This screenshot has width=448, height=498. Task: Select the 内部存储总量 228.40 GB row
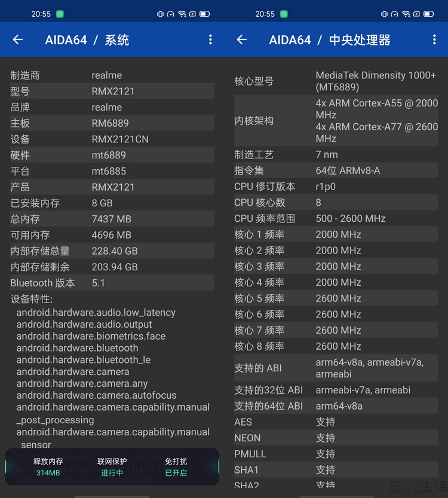point(112,251)
